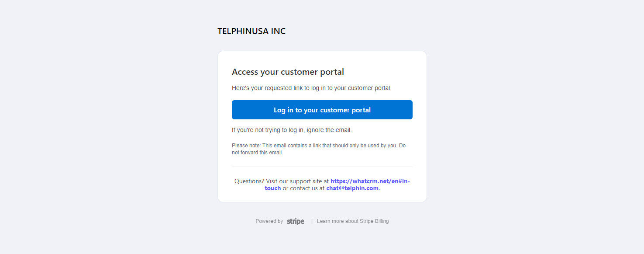Click the "Here's your requested link" sentence
The height and width of the screenshot is (254, 644).
point(311,88)
